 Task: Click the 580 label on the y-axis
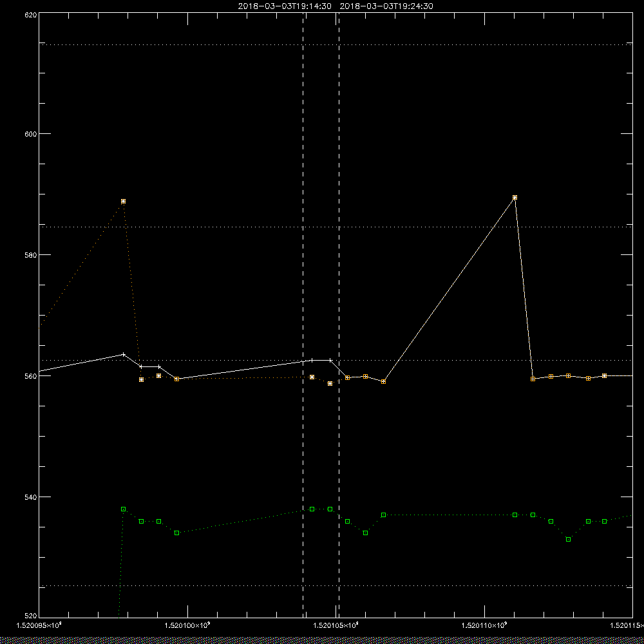pyautogui.click(x=31, y=254)
